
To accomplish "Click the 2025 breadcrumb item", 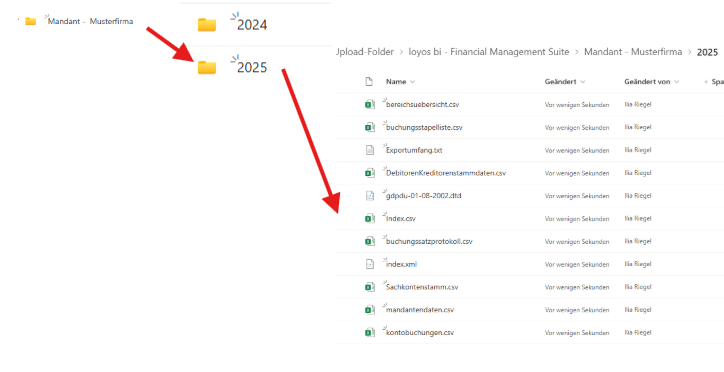I will [x=707, y=52].
